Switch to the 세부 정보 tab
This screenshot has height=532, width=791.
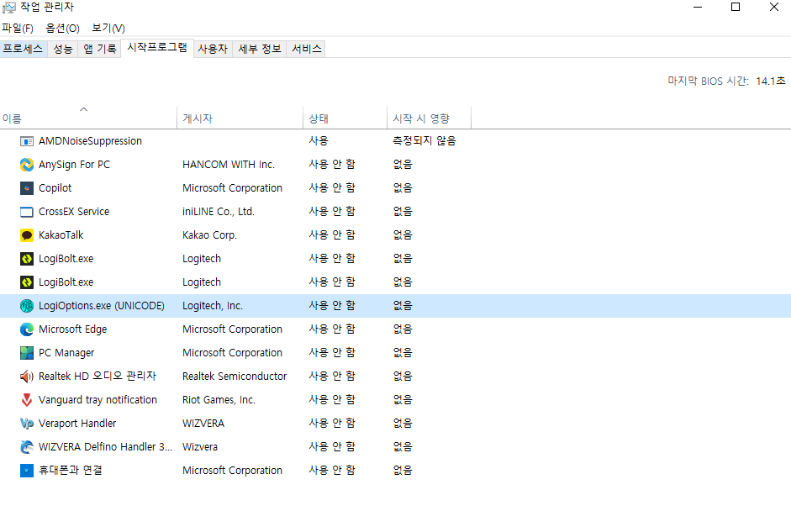point(259,49)
